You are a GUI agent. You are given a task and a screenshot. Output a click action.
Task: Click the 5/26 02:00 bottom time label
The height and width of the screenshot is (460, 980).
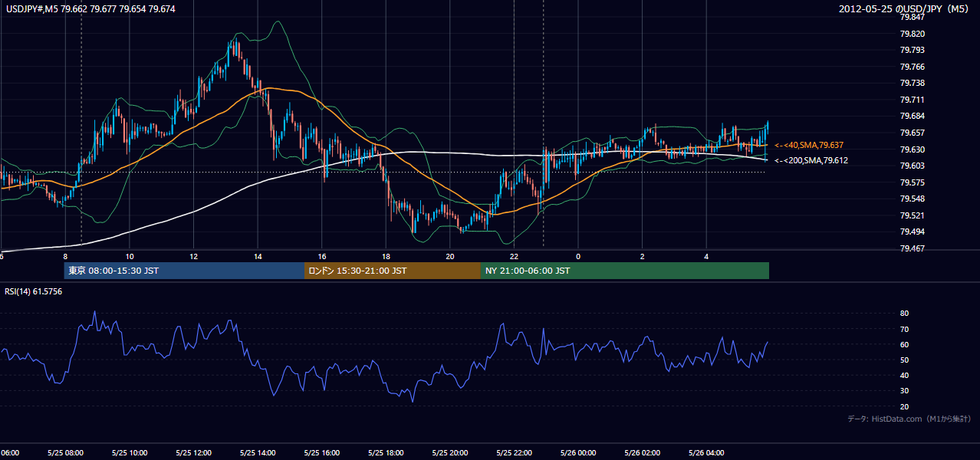(x=642, y=452)
